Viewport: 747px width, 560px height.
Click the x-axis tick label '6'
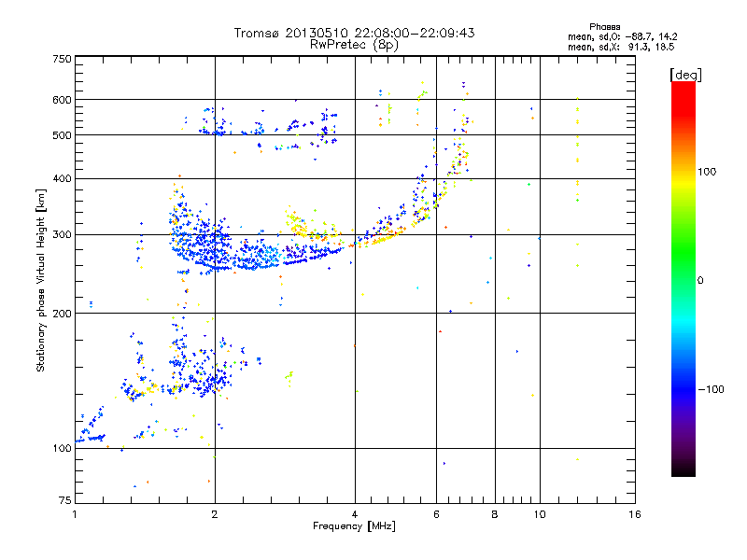pos(436,514)
